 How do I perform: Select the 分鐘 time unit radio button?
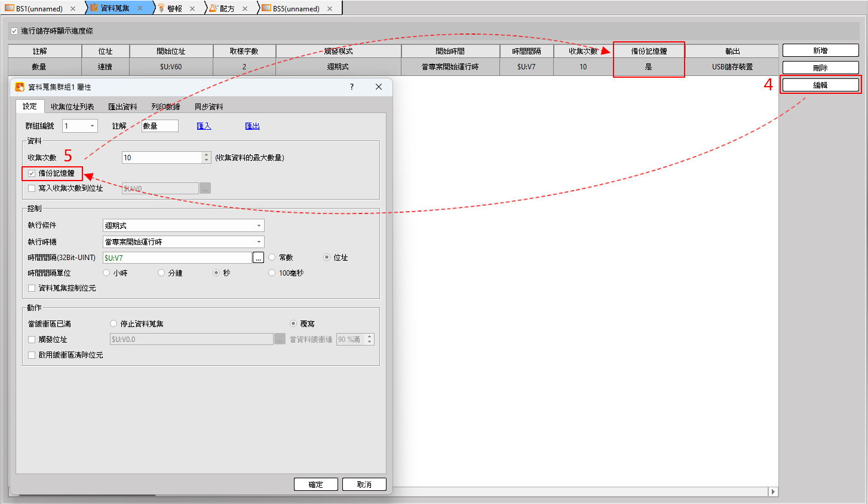click(x=161, y=273)
